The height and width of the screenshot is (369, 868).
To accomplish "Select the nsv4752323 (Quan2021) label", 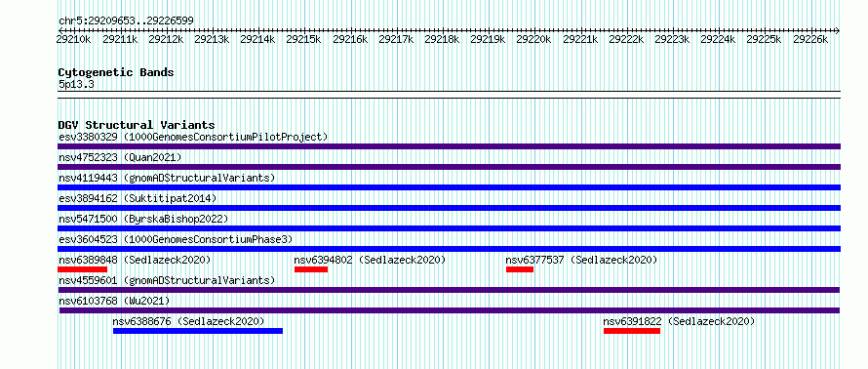I will coord(120,157).
